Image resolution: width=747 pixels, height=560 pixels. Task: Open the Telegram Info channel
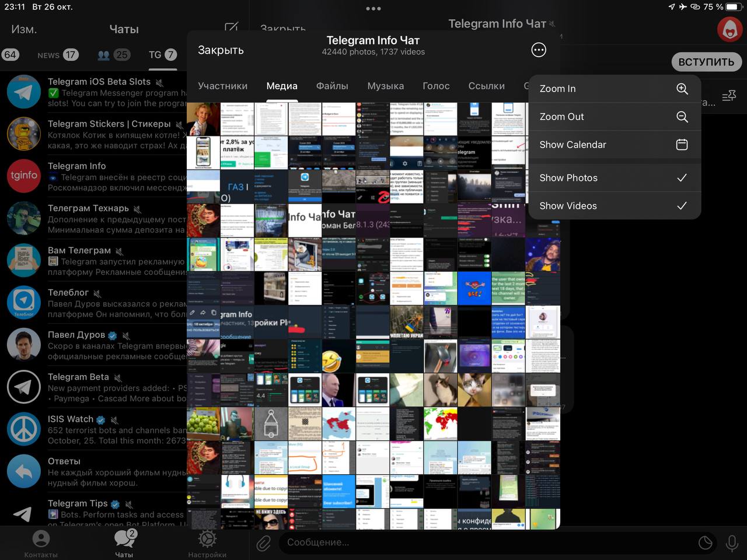(x=93, y=176)
